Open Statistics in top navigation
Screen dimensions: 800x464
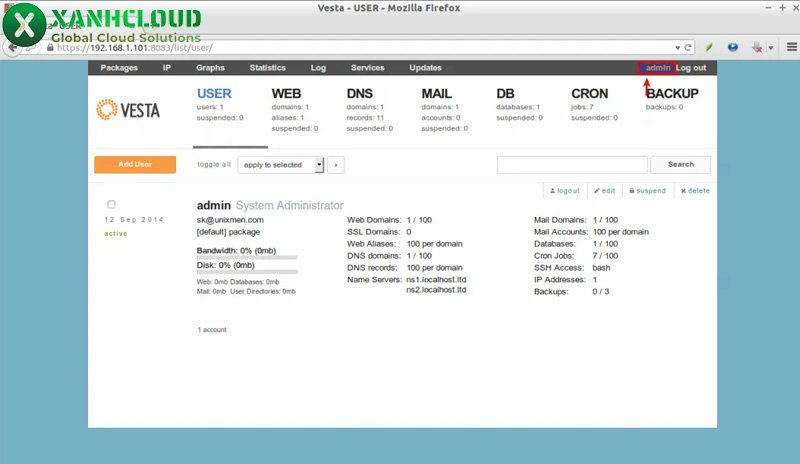[267, 68]
